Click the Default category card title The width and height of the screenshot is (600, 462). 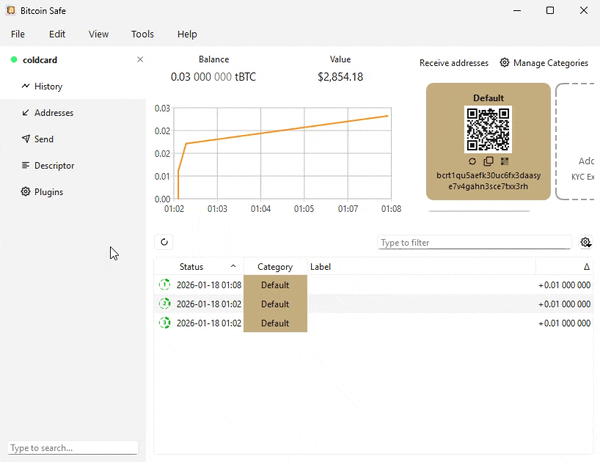pos(488,98)
